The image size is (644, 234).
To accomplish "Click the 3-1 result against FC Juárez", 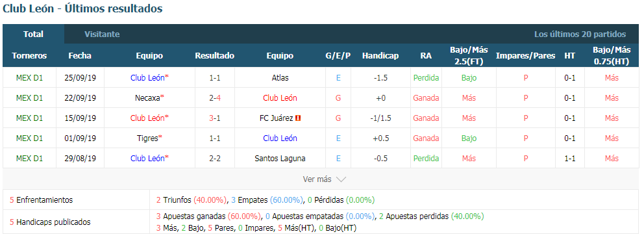I will 215,118.
